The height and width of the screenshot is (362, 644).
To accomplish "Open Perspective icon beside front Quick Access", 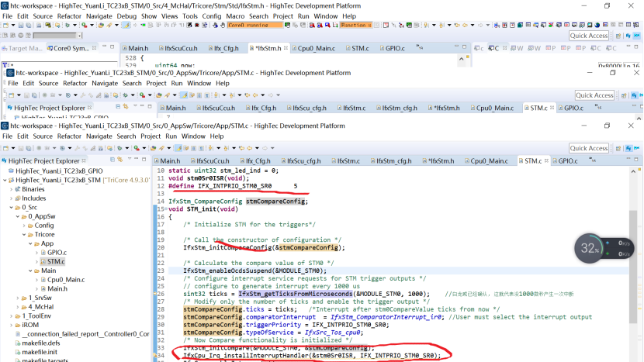I will pyautogui.click(x=619, y=148).
